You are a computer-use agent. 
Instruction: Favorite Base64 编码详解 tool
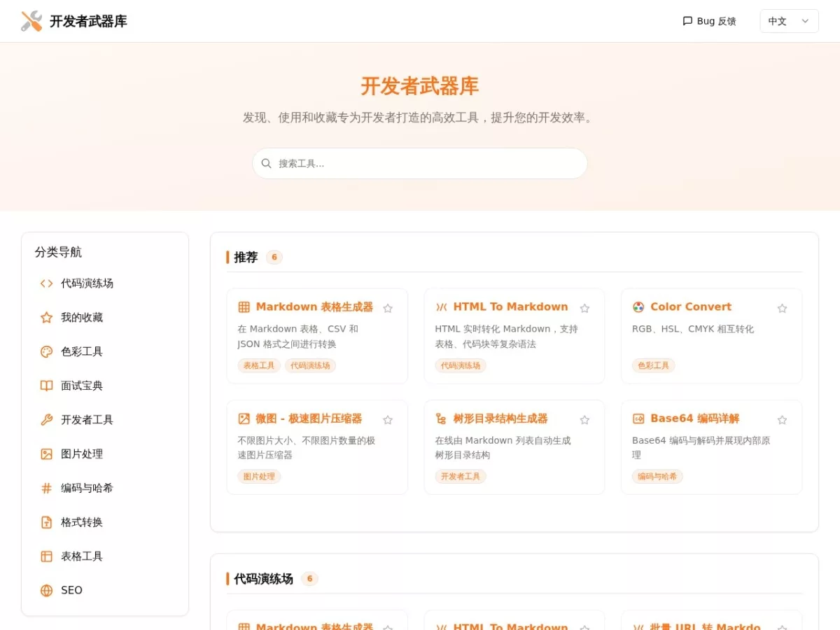[x=783, y=420]
